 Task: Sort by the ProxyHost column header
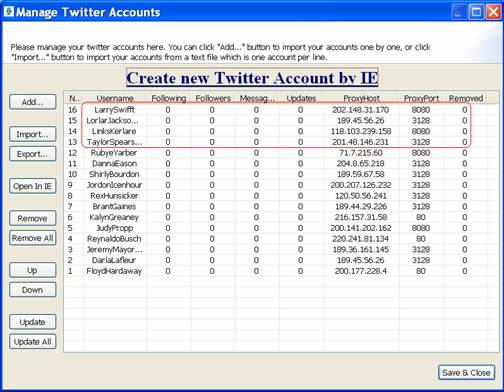361,98
